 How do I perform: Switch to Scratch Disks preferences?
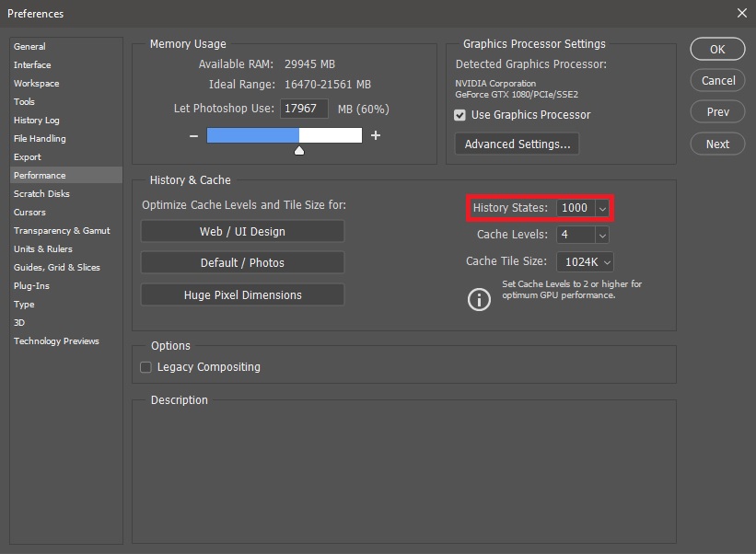[x=41, y=194]
